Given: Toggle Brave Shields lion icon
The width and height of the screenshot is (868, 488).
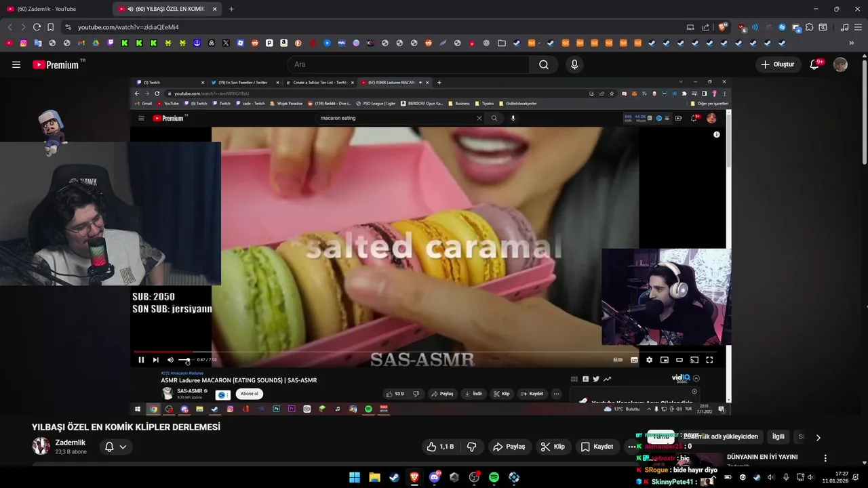Looking at the screenshot, I should point(723,27).
